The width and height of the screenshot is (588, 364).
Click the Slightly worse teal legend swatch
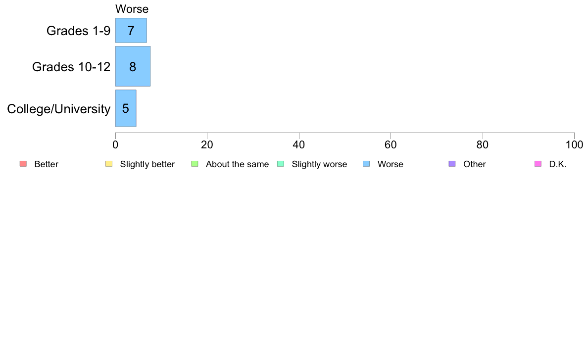tap(281, 164)
